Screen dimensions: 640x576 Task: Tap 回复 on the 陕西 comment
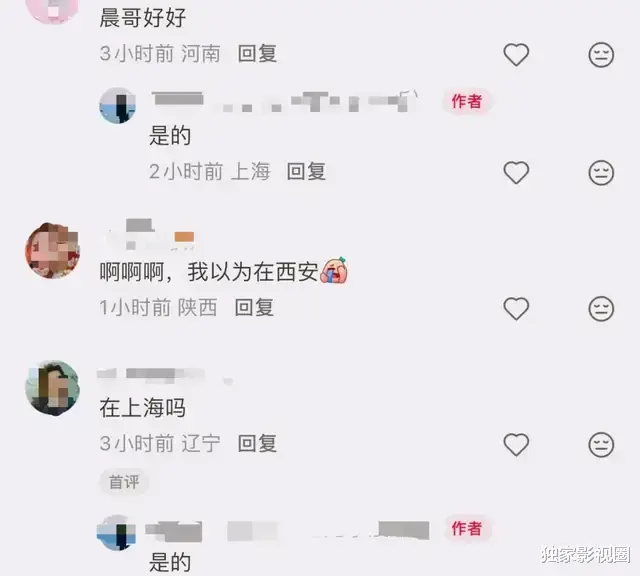tap(254, 307)
